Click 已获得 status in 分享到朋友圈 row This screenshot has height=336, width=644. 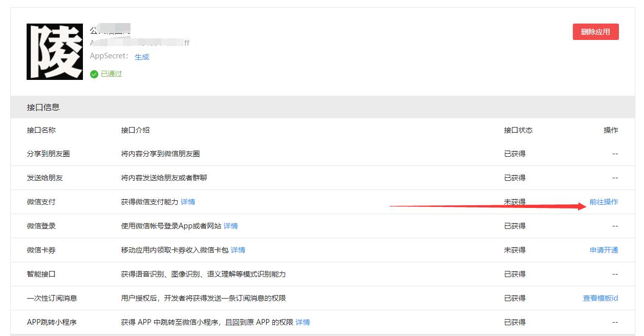pyautogui.click(x=515, y=154)
